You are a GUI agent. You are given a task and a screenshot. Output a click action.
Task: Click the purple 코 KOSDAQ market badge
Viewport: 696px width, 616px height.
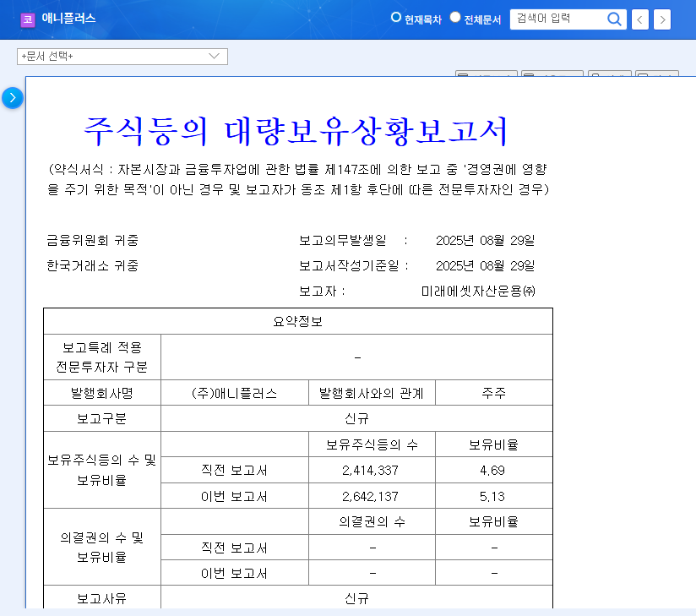(x=28, y=19)
